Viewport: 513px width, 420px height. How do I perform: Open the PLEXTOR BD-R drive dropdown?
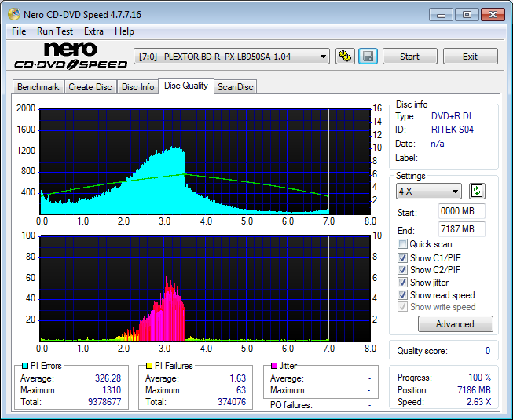pos(232,57)
